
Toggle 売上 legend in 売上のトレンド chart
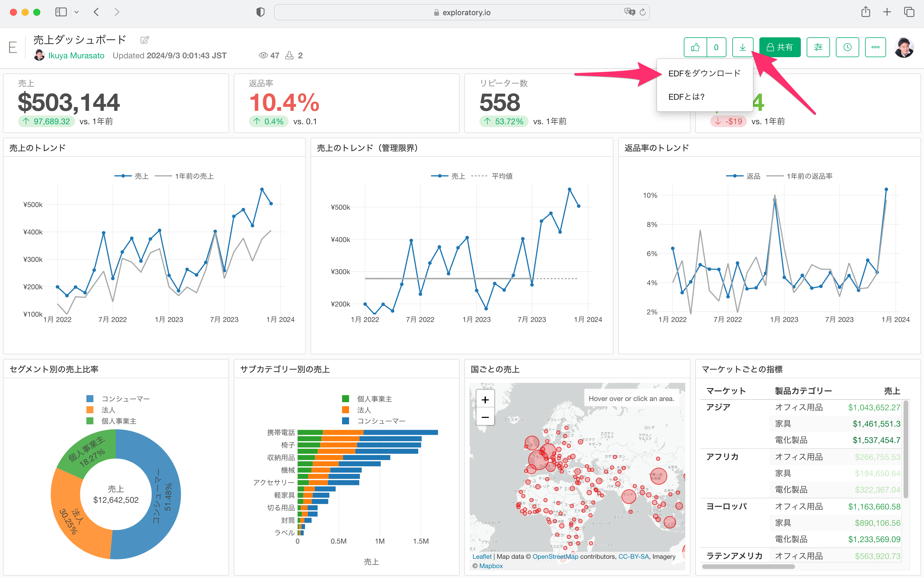(132, 176)
